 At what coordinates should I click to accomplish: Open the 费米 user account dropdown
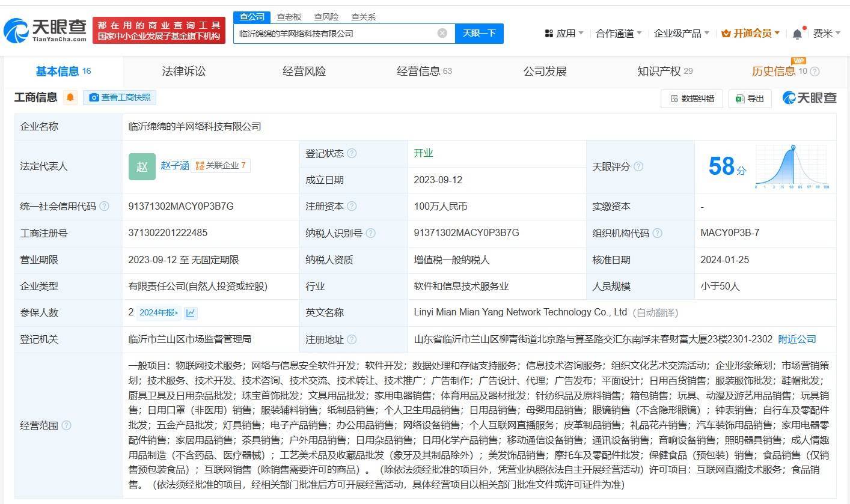tap(827, 34)
